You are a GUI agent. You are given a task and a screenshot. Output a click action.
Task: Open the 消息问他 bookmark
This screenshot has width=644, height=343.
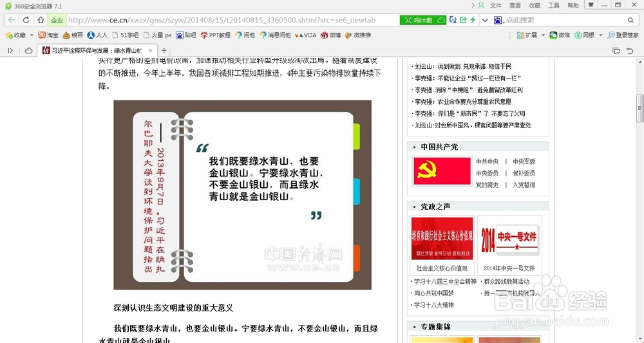275,35
